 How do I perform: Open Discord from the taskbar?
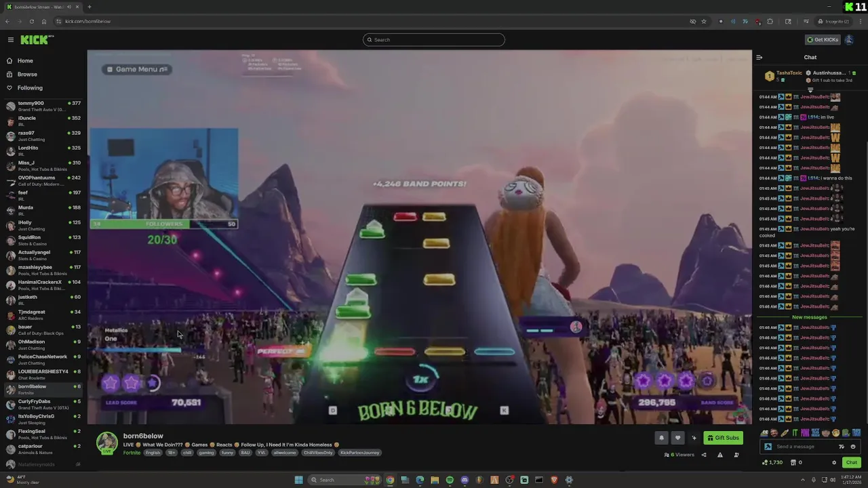tap(465, 480)
